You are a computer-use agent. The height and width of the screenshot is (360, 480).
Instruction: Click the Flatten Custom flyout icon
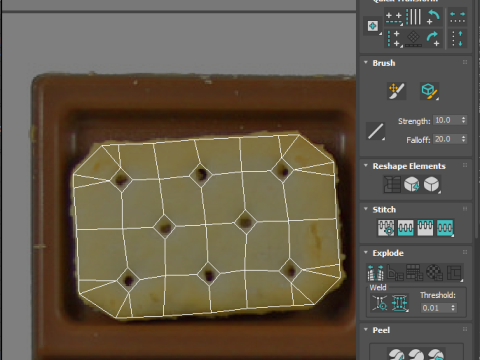pos(454,272)
